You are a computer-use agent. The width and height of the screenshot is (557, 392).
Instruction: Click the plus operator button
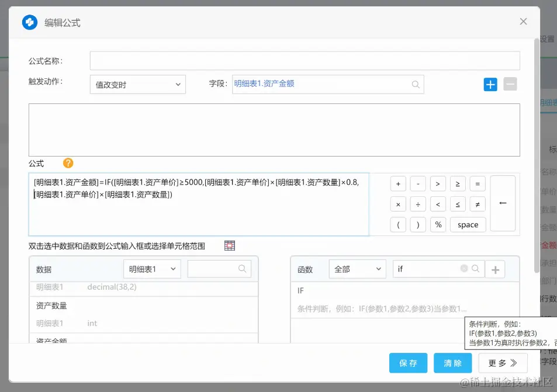(x=398, y=184)
